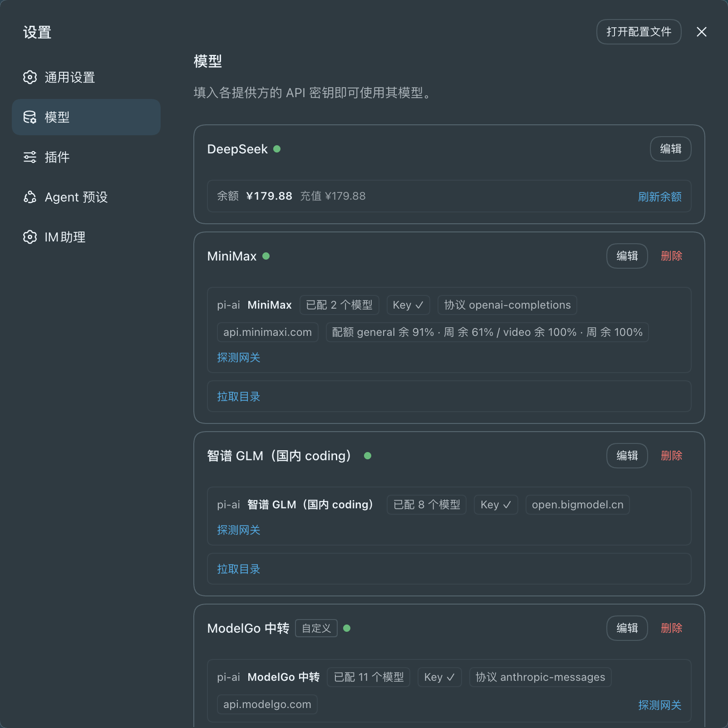The height and width of the screenshot is (728, 728).
Task: Probe gateway for MiniMax via 探测网关
Action: point(238,358)
